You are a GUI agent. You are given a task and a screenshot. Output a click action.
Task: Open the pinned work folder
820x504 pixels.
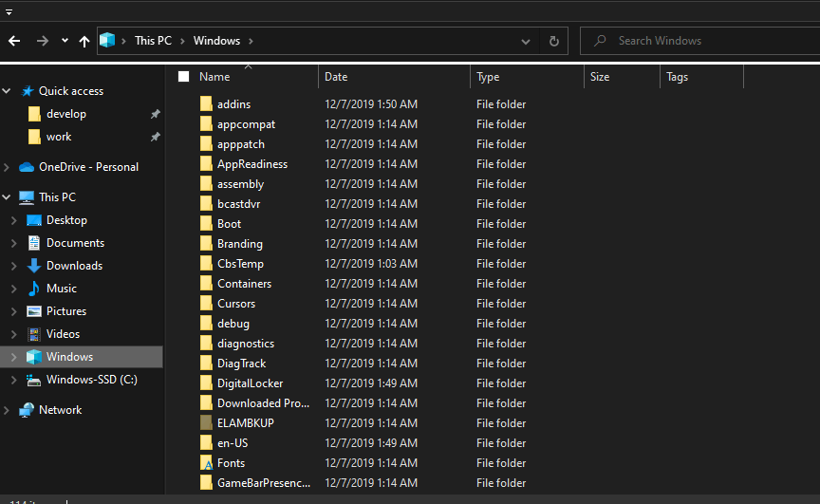(59, 137)
